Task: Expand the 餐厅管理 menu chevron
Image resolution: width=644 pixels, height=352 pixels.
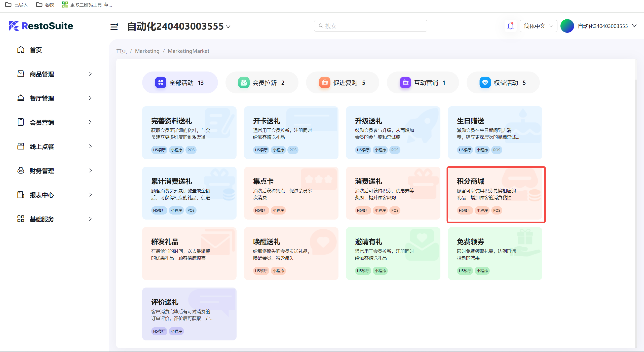Action: [x=90, y=98]
